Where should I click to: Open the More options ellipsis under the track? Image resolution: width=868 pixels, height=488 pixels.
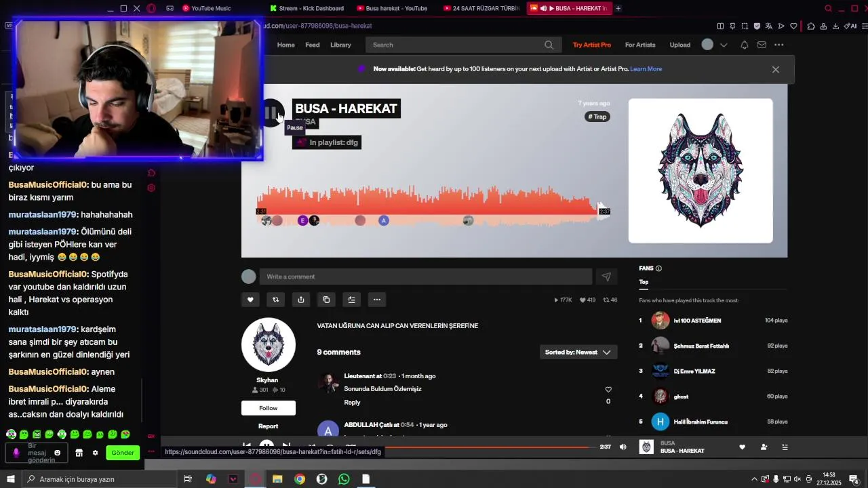(377, 300)
